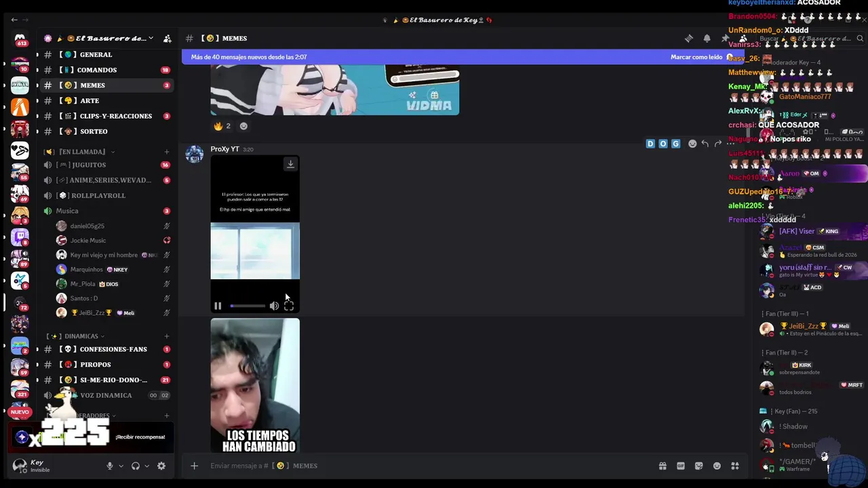
Task: Open the gift icon in message bar
Action: pos(663,466)
